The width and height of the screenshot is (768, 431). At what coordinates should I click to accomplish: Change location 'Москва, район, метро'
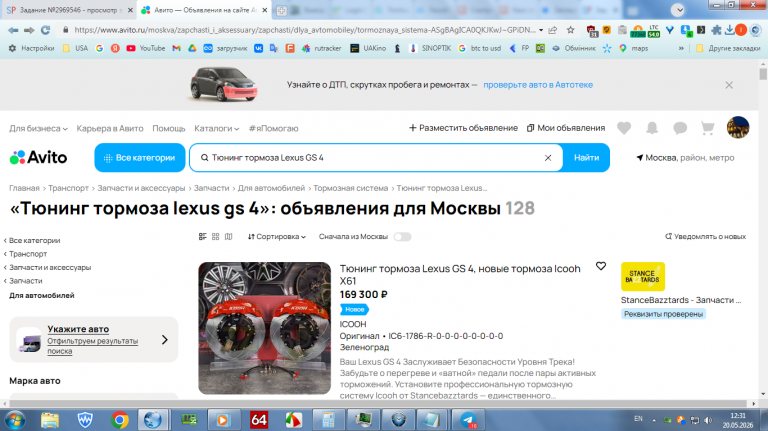tap(685, 158)
